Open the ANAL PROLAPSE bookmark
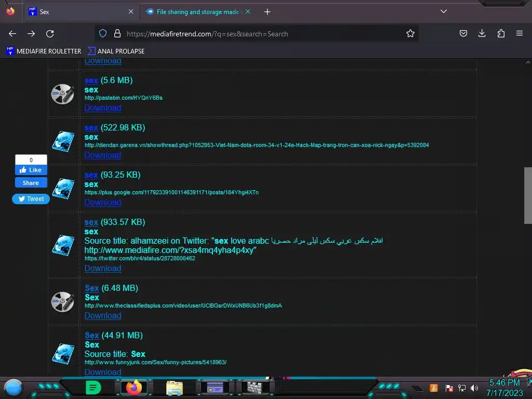The image size is (532, 399). tap(116, 51)
